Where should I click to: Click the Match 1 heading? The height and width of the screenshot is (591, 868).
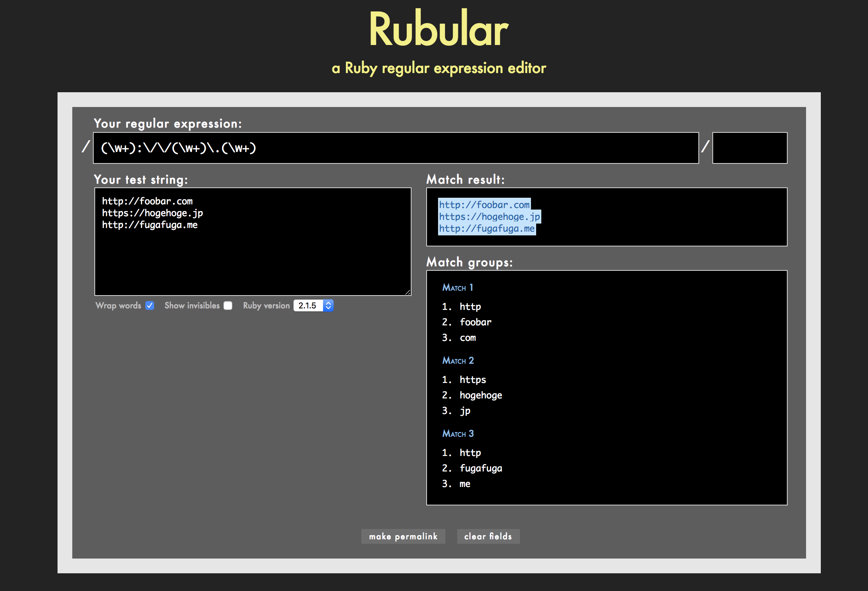[x=458, y=287]
